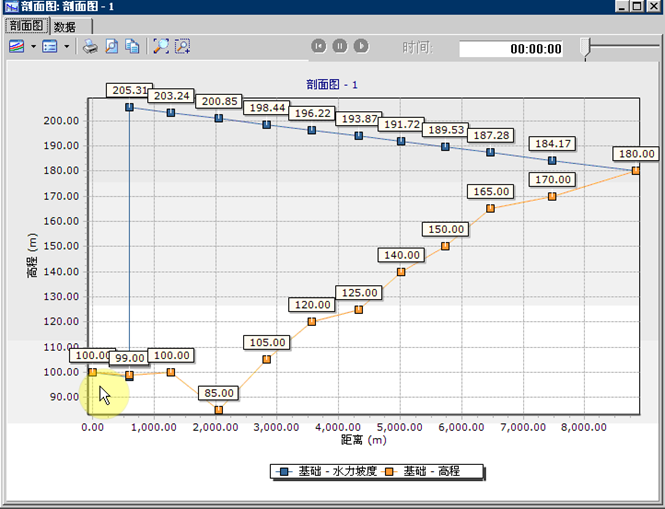The height and width of the screenshot is (509, 665).
Task: Select the zoom magnifier tool
Action: (x=161, y=46)
